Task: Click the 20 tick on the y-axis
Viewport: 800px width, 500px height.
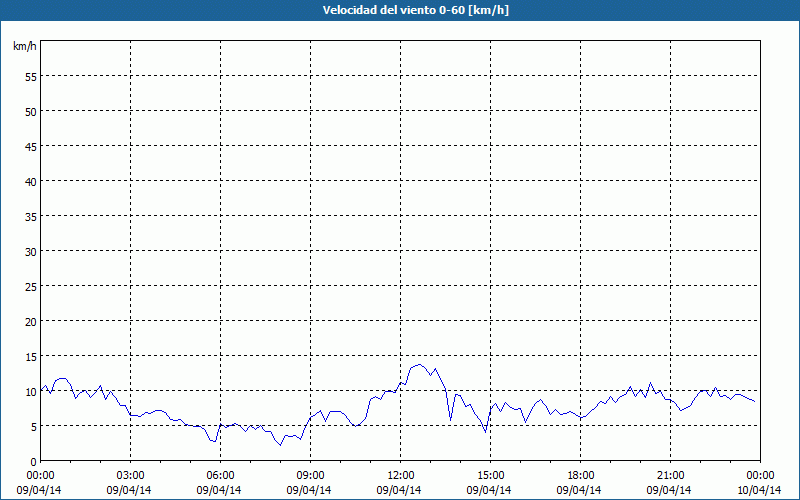Action: tap(31, 321)
